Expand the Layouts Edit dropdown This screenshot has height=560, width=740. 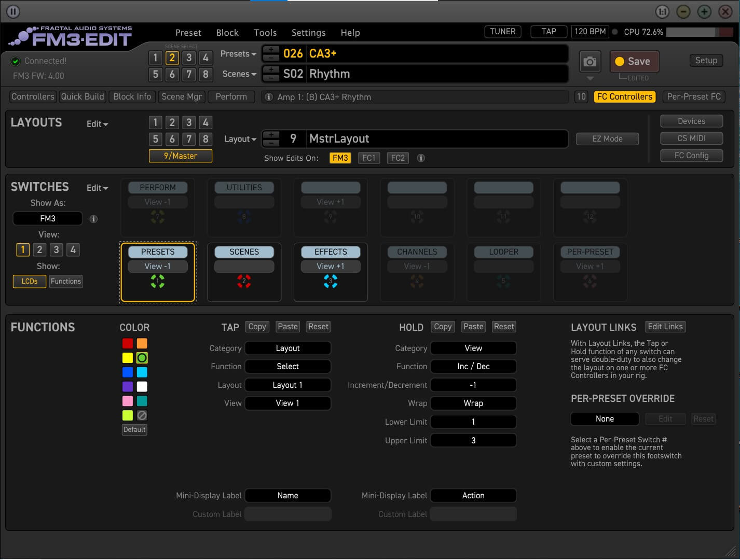pyautogui.click(x=97, y=124)
